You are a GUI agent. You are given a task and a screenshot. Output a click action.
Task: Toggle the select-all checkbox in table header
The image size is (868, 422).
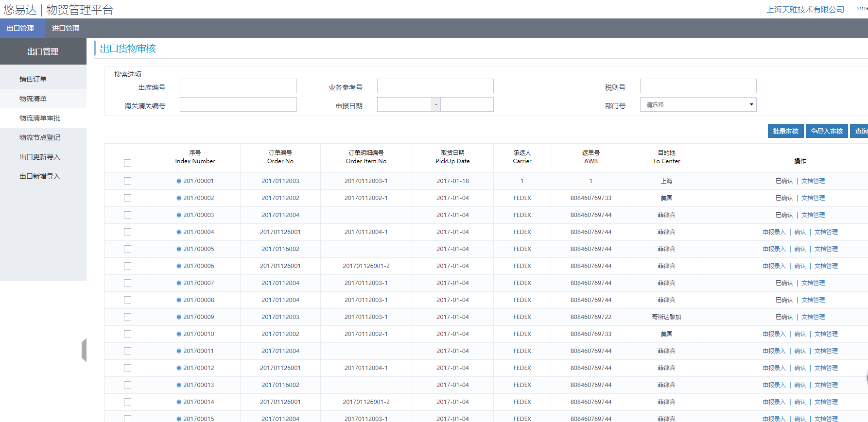click(x=127, y=163)
